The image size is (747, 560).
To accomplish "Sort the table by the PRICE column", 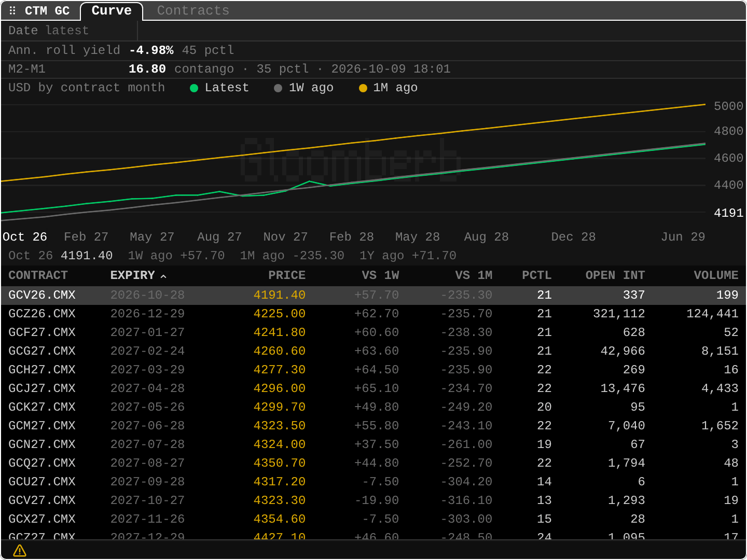I will pyautogui.click(x=287, y=275).
